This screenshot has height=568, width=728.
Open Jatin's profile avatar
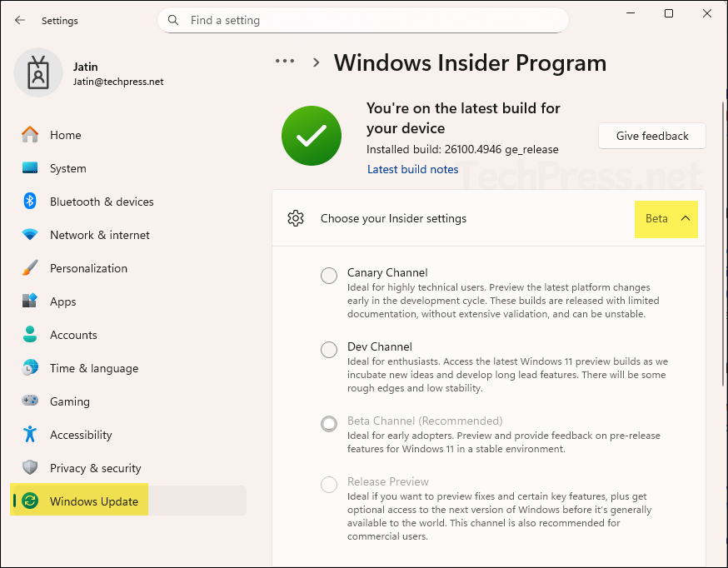coord(38,72)
